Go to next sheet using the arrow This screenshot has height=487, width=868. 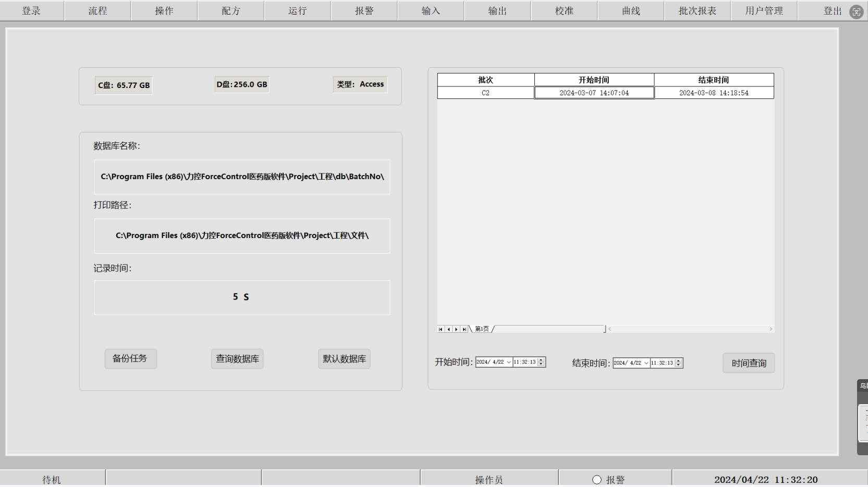pyautogui.click(x=456, y=329)
